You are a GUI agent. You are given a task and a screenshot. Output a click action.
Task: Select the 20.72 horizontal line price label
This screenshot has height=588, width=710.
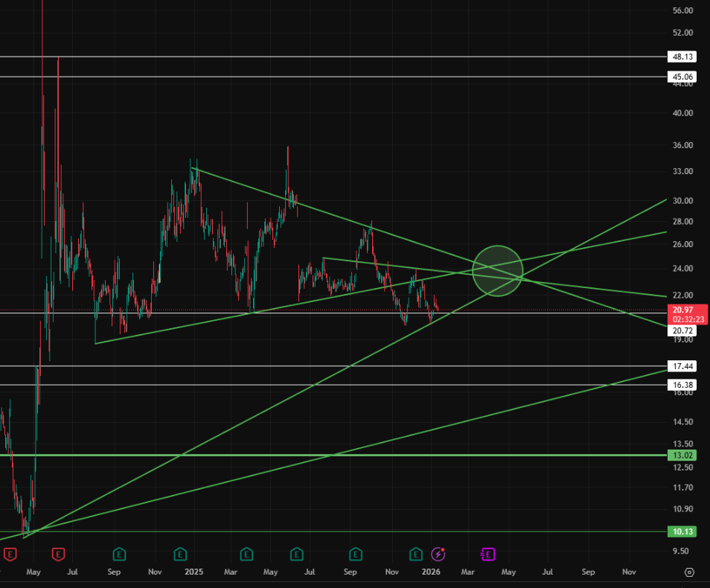682,330
